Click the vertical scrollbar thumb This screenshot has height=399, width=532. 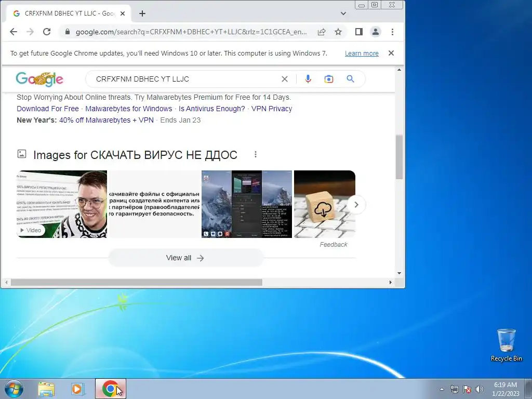pos(400,157)
